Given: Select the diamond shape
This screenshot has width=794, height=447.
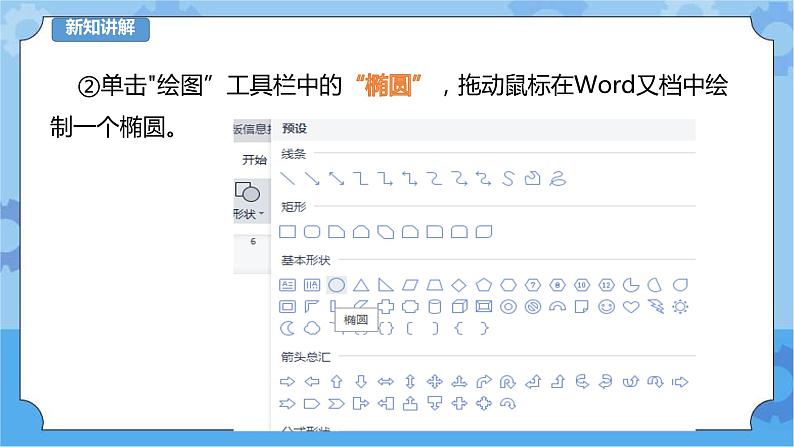Looking at the screenshot, I should (459, 285).
